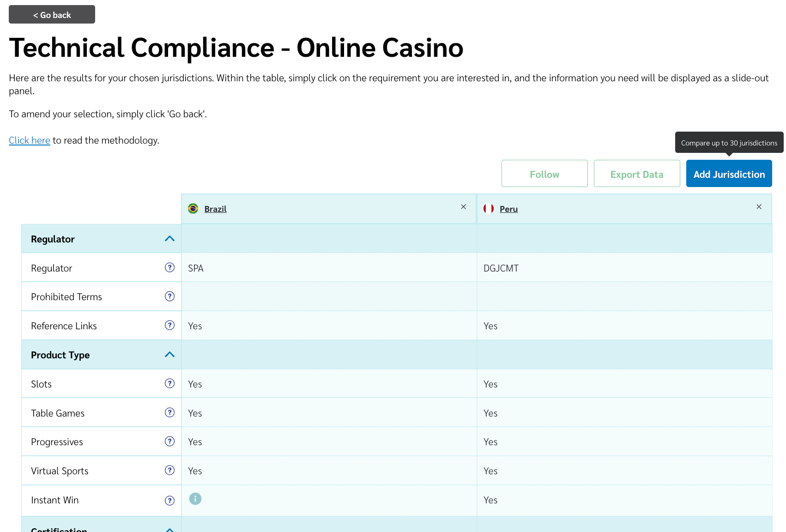Open help icon for Virtual Sports row

169,470
